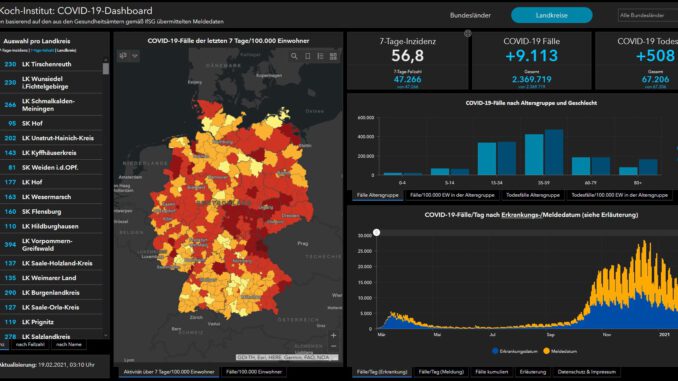
Task: Select LK Wunsiedel i.Fichtelgebirge row
Action: [x=51, y=83]
